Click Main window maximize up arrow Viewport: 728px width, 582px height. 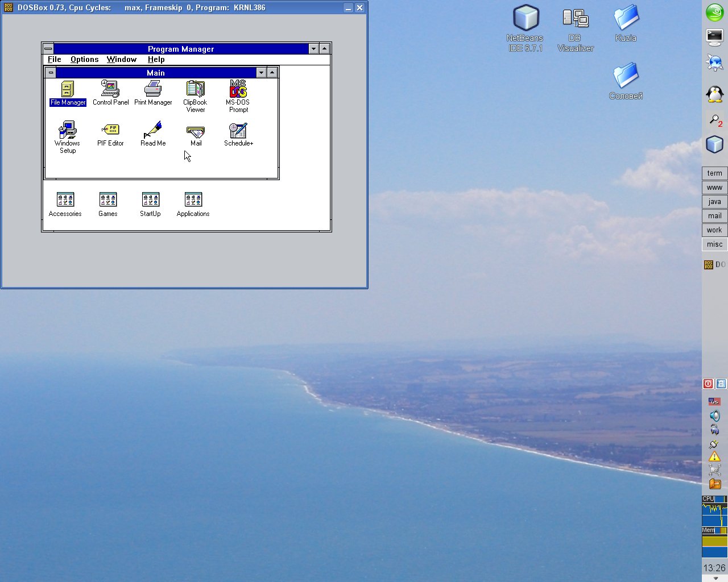coord(272,72)
